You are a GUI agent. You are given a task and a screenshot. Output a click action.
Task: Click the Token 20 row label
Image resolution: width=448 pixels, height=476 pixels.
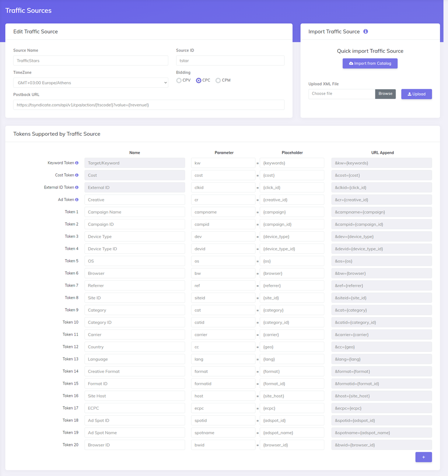pyautogui.click(x=70, y=445)
